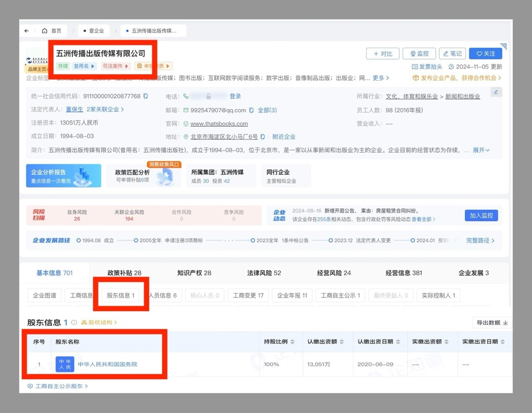Screen dimensions: 532x413
Task: Switch to 经营信息 381 tab
Action: (x=404, y=273)
